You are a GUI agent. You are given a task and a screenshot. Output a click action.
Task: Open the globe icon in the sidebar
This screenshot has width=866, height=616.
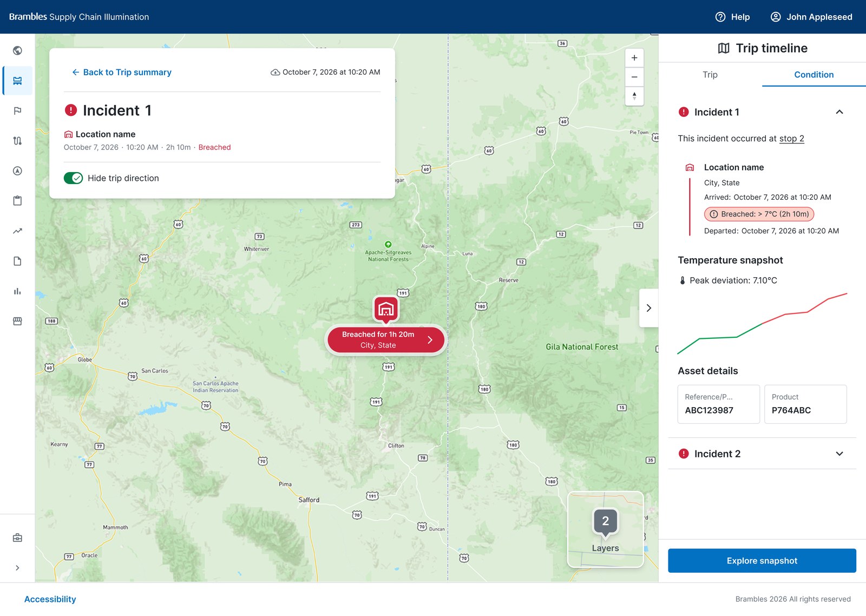click(17, 50)
